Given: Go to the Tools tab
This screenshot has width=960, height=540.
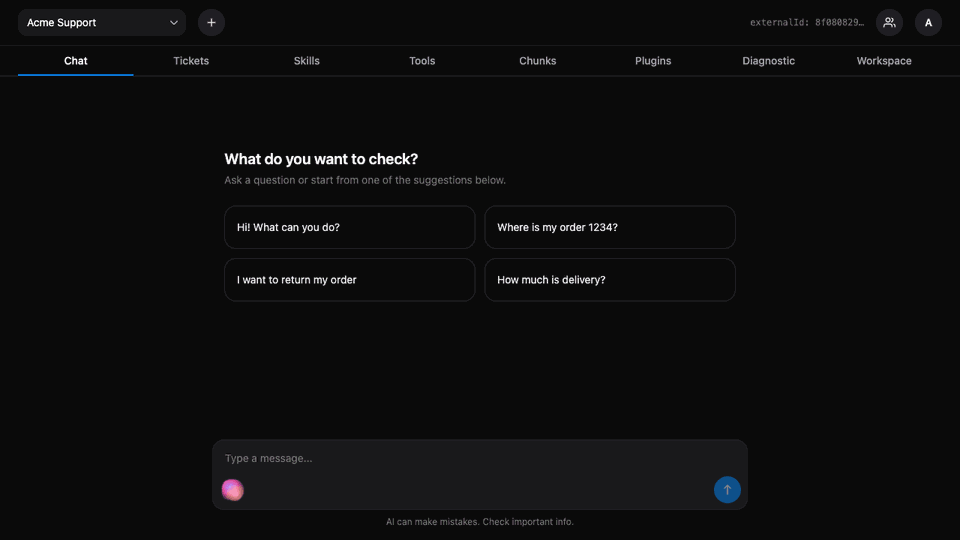Looking at the screenshot, I should (422, 61).
